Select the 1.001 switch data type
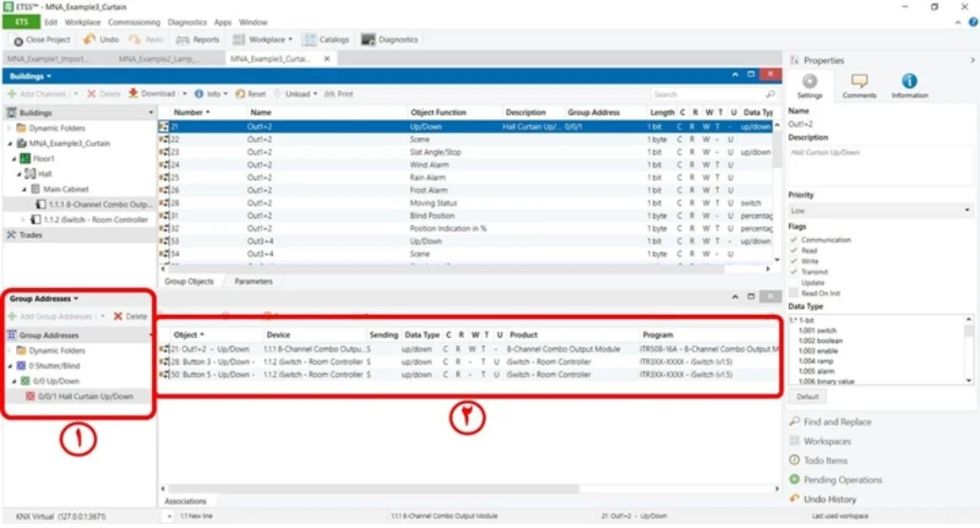980x528 pixels. 818,330
